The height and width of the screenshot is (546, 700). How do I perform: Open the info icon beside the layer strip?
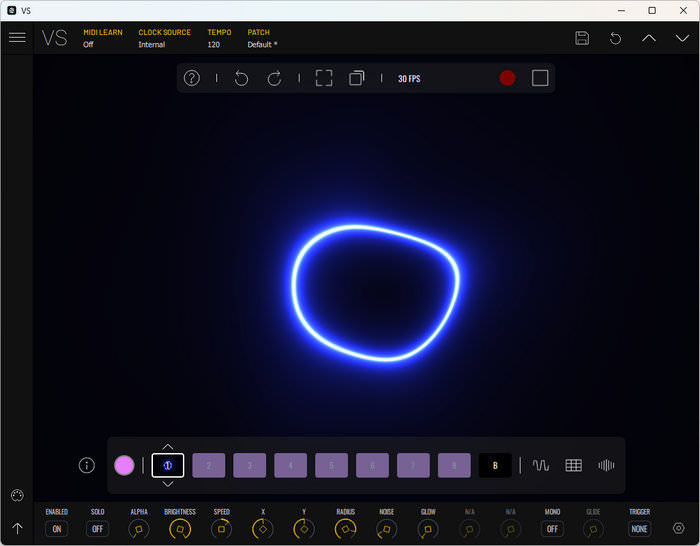87,465
